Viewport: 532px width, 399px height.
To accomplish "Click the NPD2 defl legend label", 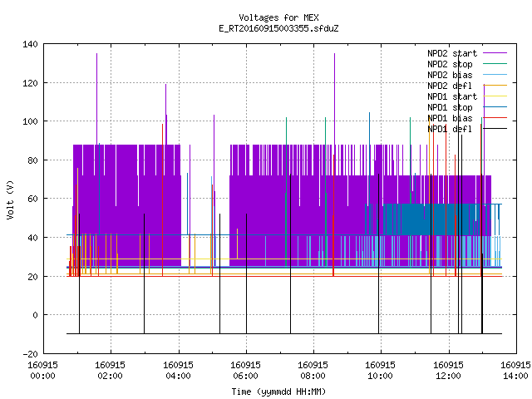I will click(450, 86).
